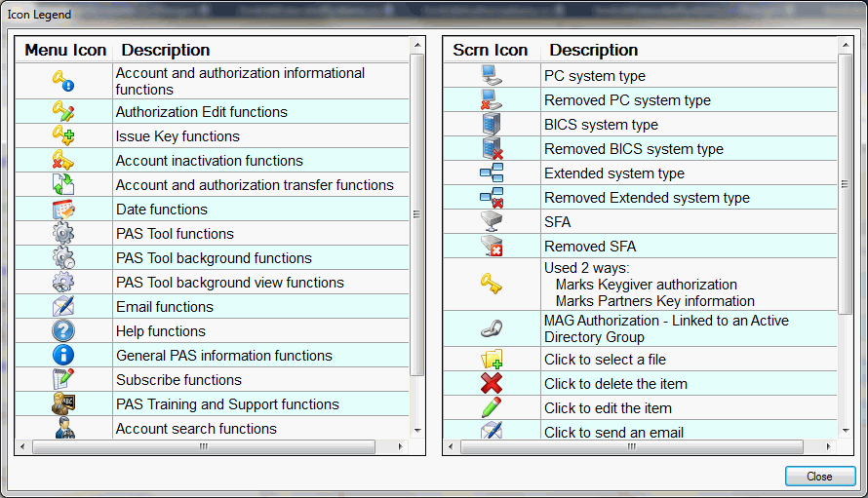Click the Authorization Edit functions key icon
Screen dimensions: 868x498
pyautogui.click(x=63, y=112)
